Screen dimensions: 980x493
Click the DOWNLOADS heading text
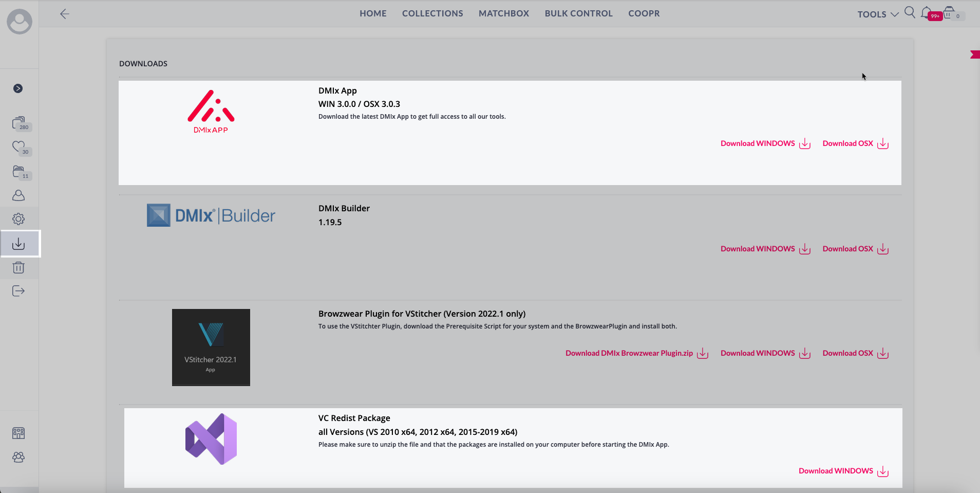point(143,64)
